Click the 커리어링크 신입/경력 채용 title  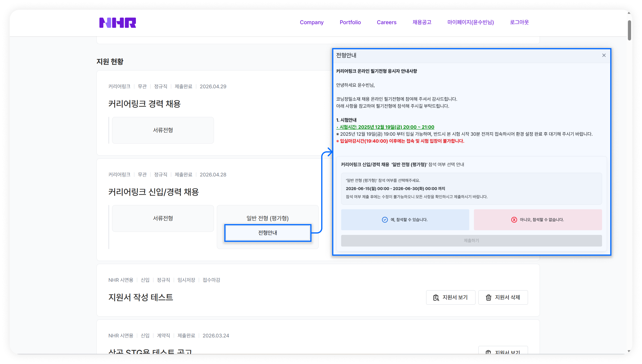[153, 192]
